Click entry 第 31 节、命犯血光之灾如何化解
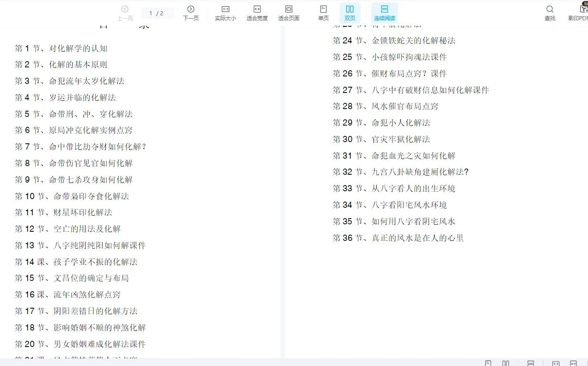The image size is (588, 366). pos(394,156)
